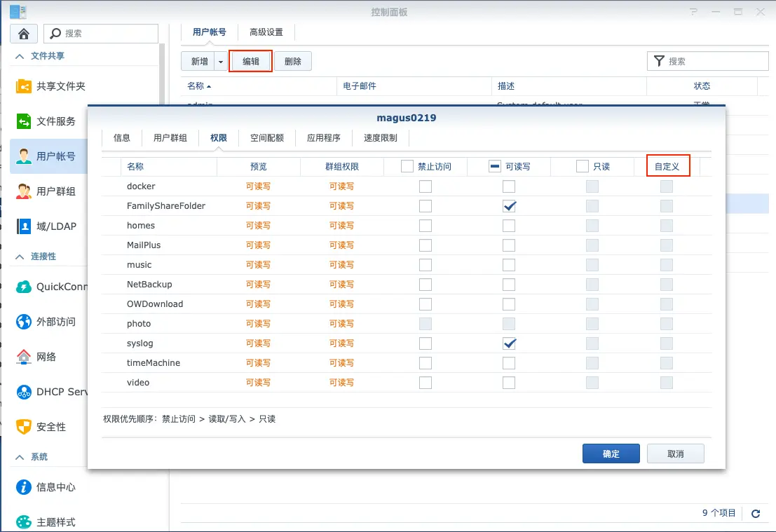Open QuickConnect sidebar icon
The image size is (776, 532).
pyautogui.click(x=24, y=287)
